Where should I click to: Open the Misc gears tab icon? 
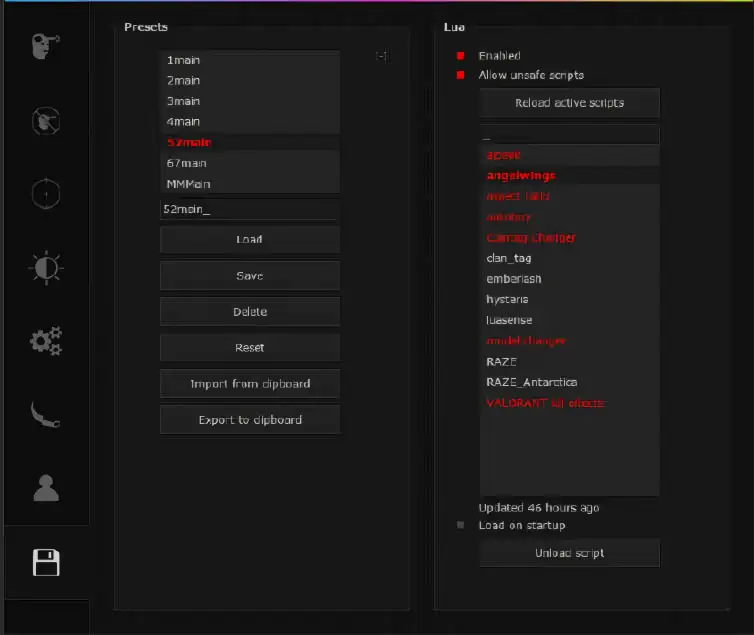pyautogui.click(x=46, y=341)
